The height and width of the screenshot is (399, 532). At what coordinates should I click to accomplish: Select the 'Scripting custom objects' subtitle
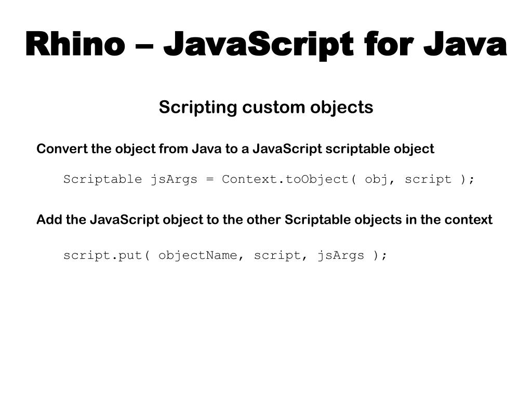tap(266, 108)
